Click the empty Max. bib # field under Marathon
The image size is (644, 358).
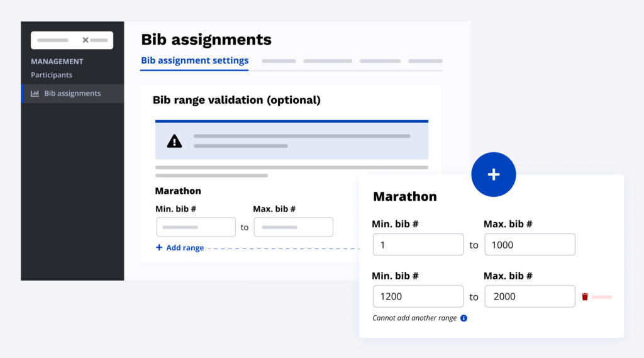[x=293, y=227]
